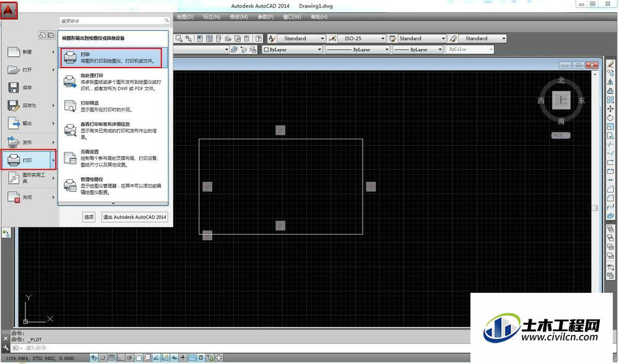Click the erase tool atop right toolbar
619x364 pixels.
(610, 64)
